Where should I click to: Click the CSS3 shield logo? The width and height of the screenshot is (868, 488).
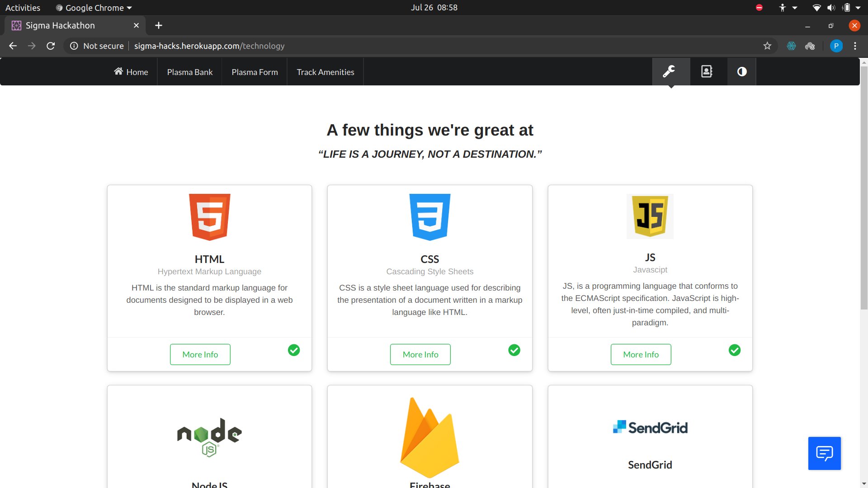pos(429,217)
